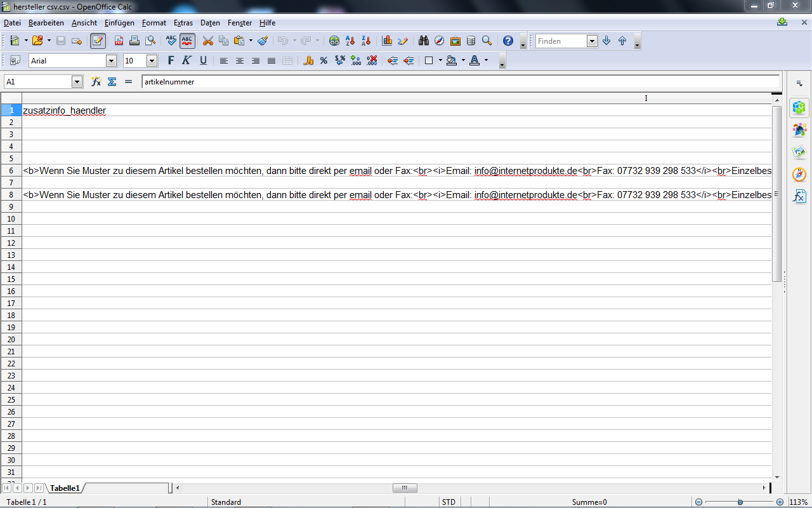Open Data Sources database icon
Viewport: 812px width, 508px height.
point(471,41)
